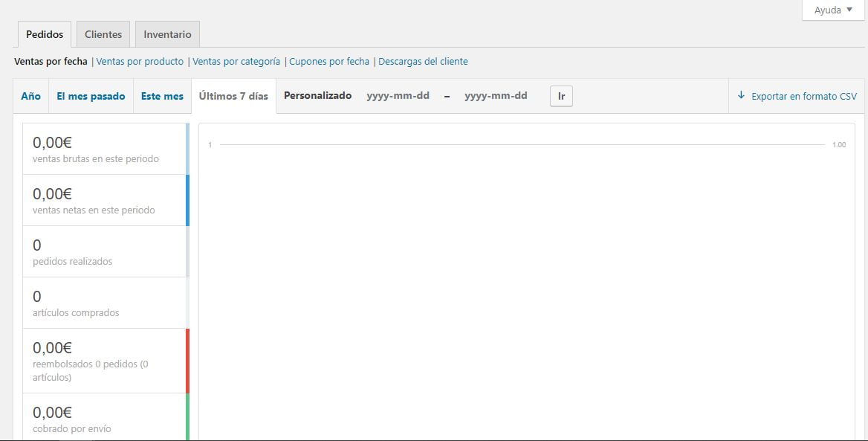The image size is (868, 441).
Task: Expand the Ayuda panel chevron arrow
Action: (x=849, y=10)
